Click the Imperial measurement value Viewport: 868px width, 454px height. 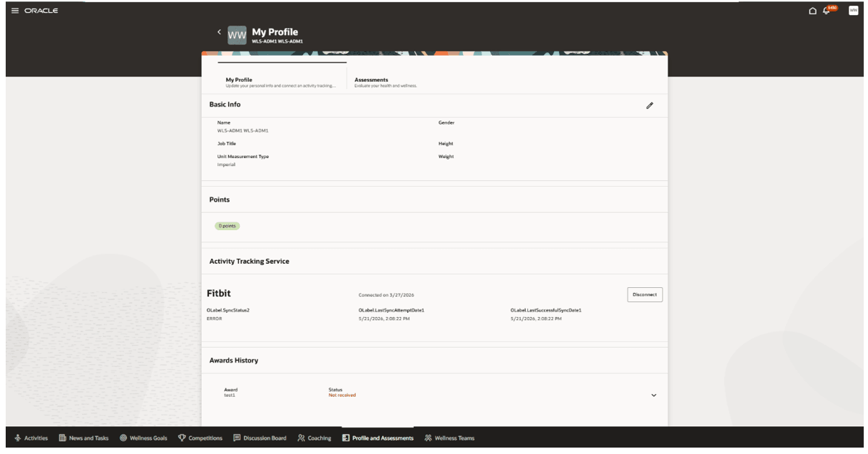pos(227,164)
